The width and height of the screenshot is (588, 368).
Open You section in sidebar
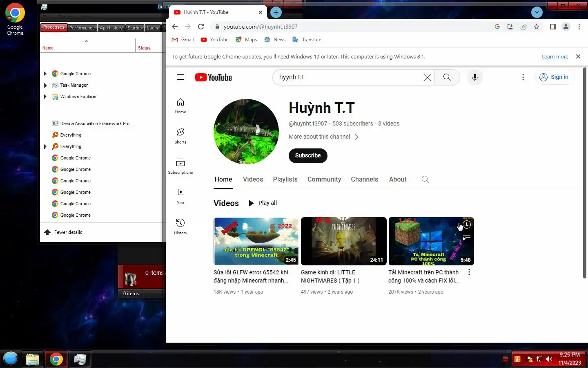[x=180, y=197]
